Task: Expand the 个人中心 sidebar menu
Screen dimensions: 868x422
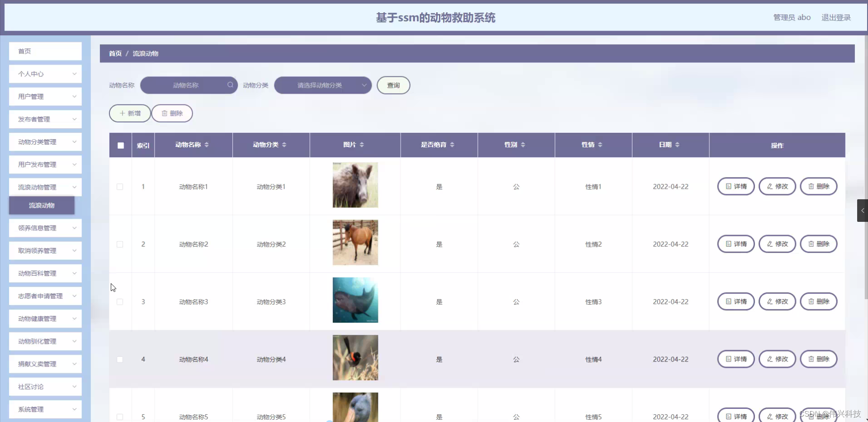Action: (x=45, y=74)
